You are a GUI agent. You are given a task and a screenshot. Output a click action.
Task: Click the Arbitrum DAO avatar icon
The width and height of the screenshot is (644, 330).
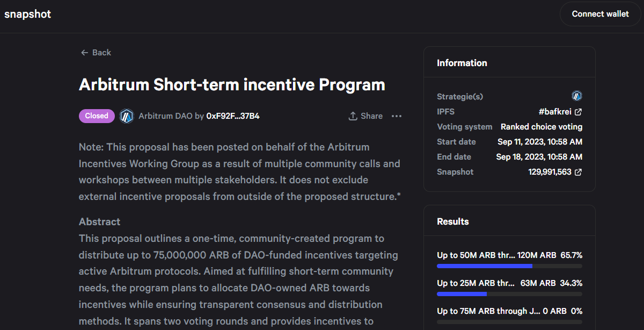tap(127, 116)
